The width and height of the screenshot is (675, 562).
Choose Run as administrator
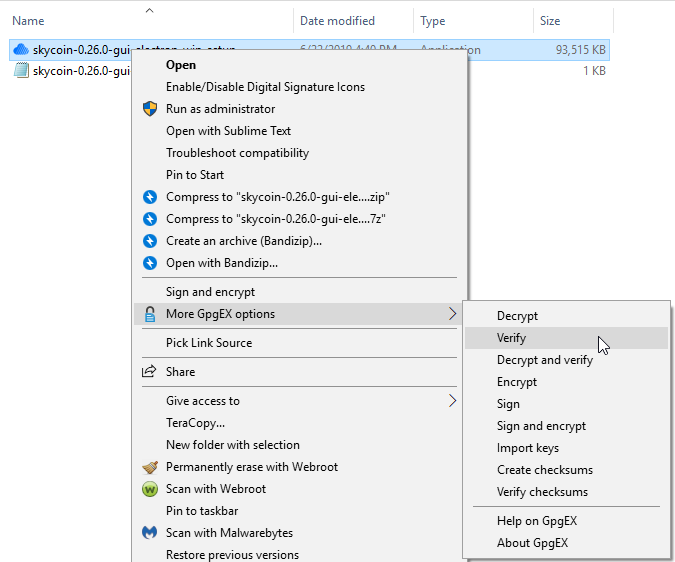(x=300, y=109)
